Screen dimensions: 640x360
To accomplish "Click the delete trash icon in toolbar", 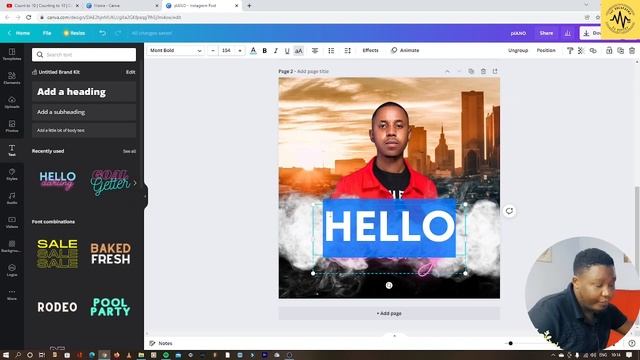I will pos(632,51).
